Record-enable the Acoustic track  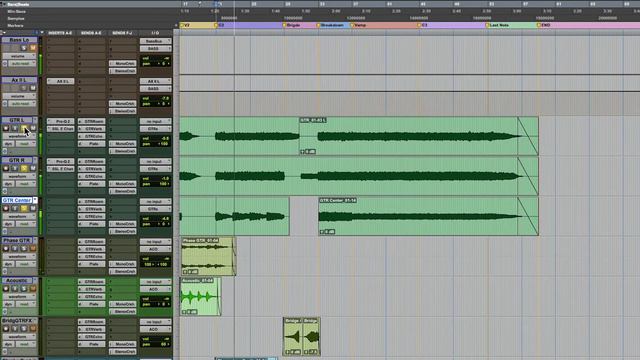click(6, 289)
